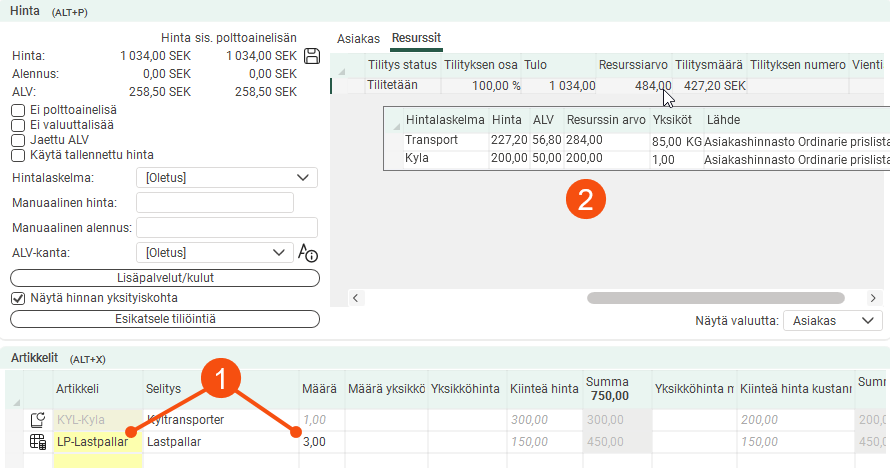Open the Näytä valuutta dropdown
This screenshot has height=468, width=890.
point(831,321)
